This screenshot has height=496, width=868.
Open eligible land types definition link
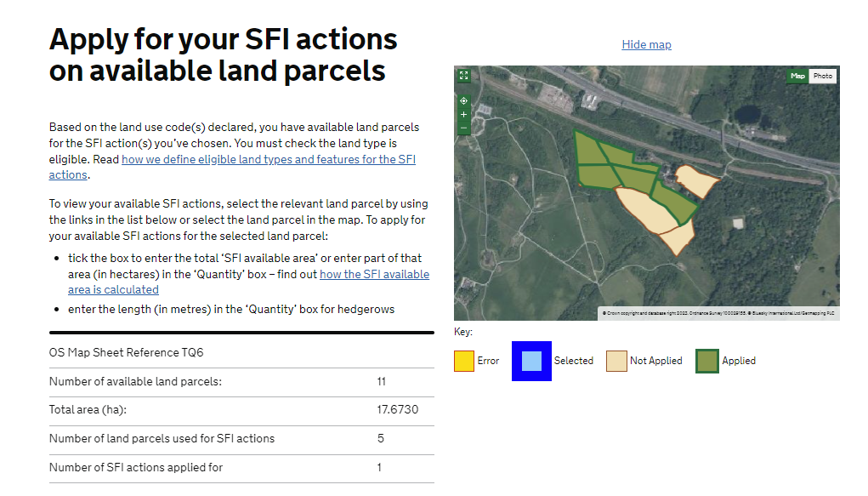(x=268, y=160)
